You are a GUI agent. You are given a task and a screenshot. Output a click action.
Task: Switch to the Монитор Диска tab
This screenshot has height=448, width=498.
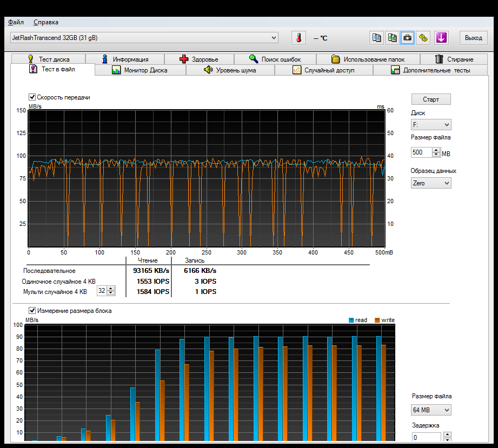point(140,70)
